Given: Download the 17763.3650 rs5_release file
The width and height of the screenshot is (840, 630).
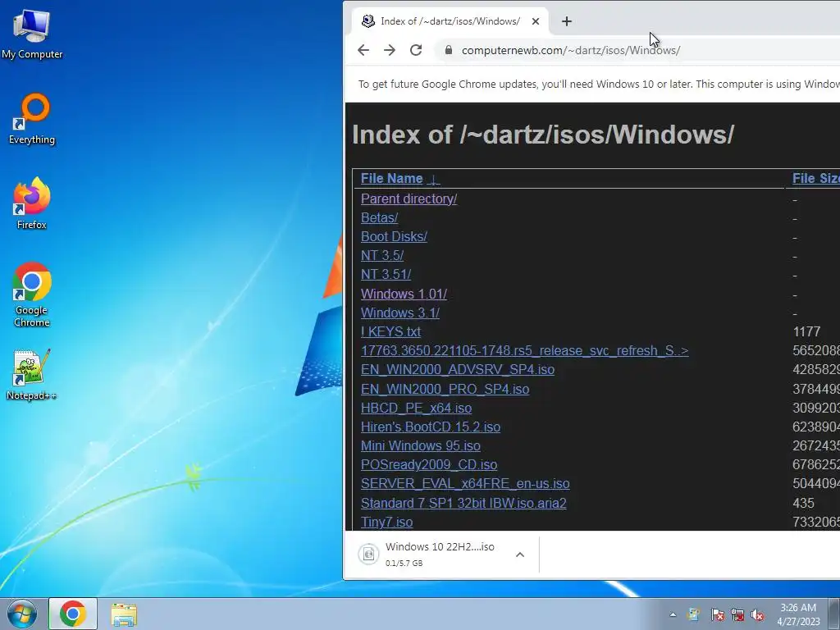Looking at the screenshot, I should (x=524, y=351).
